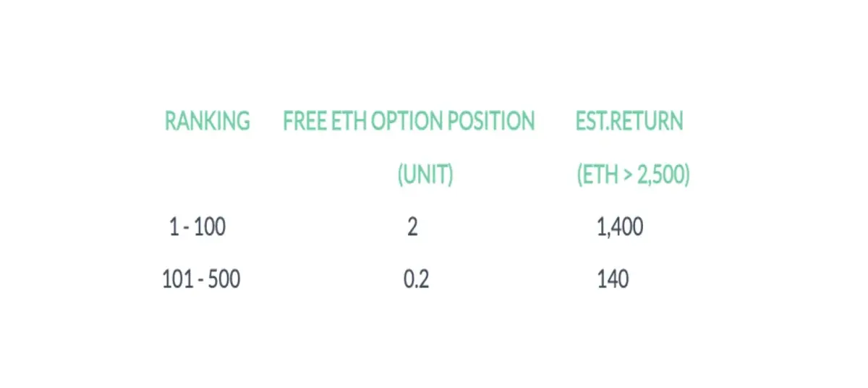Click the number 101 in second row
This screenshot has height=388, width=868.
177,279
